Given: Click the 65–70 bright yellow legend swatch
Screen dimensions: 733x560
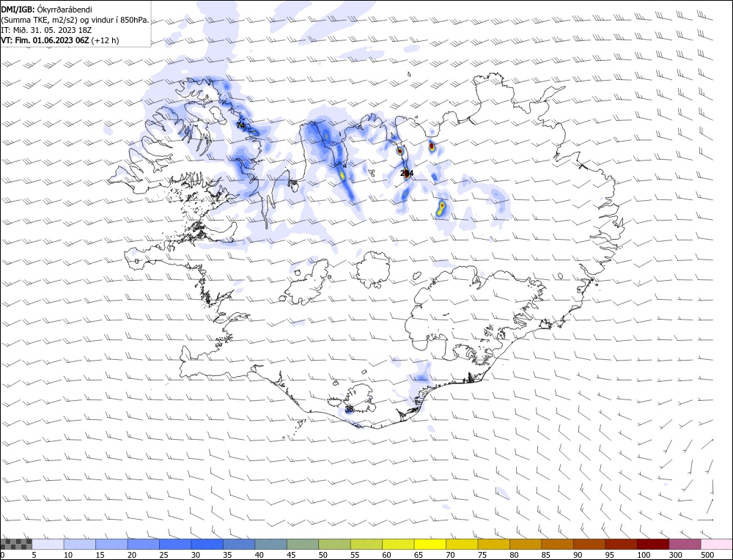Looking at the screenshot, I should coord(430,544).
